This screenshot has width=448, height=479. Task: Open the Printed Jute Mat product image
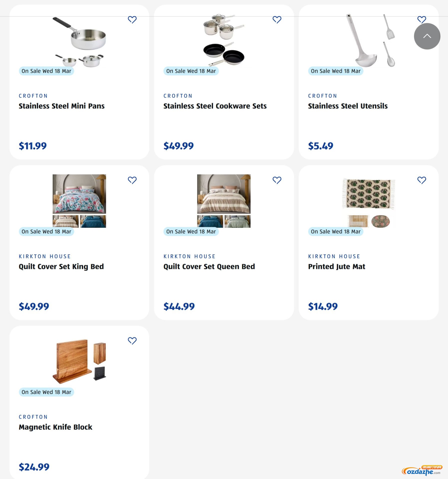coord(368,202)
